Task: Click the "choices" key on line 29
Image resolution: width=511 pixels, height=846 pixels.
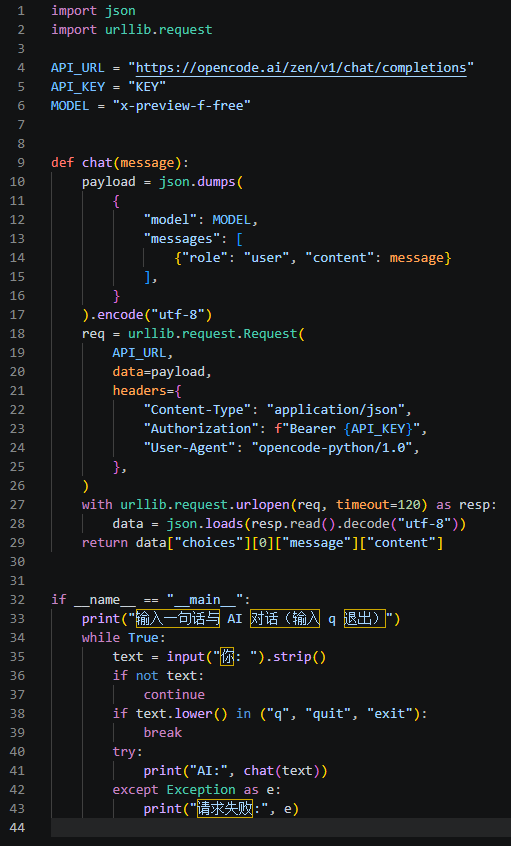Action: (213, 542)
